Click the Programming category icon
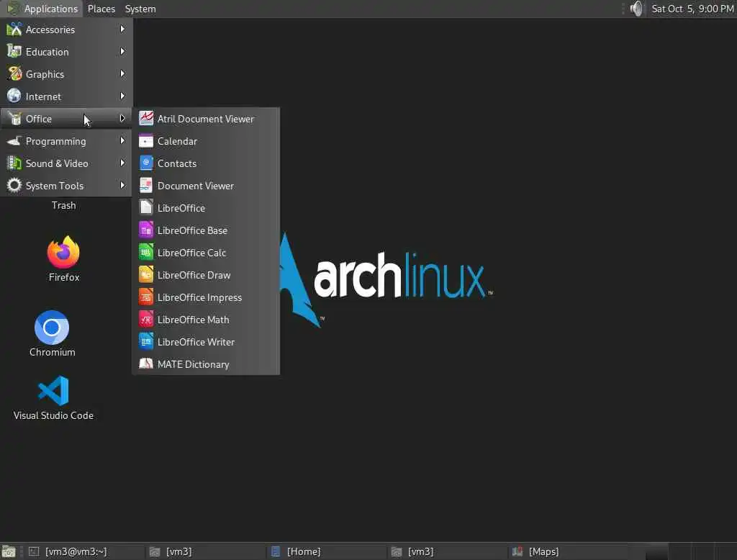The height and width of the screenshot is (560, 737). (14, 140)
